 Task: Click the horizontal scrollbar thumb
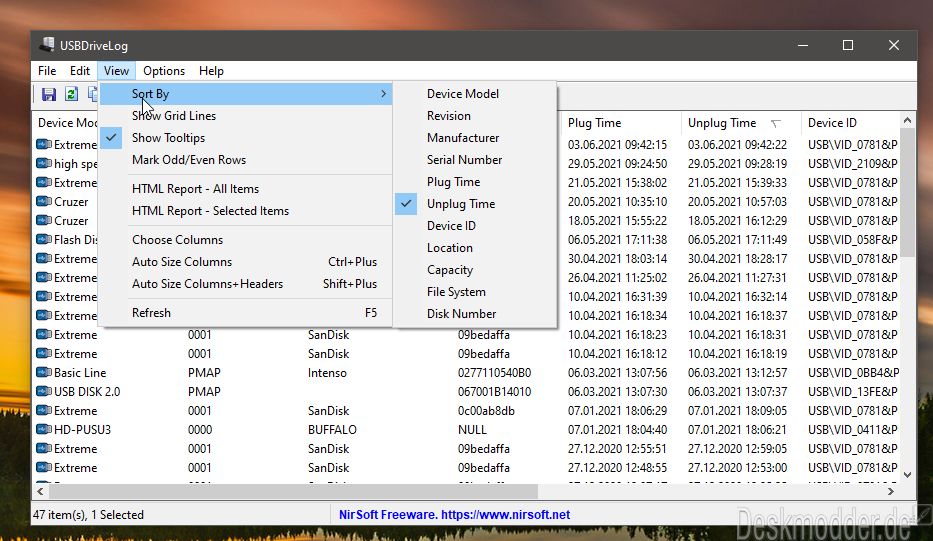click(x=293, y=492)
